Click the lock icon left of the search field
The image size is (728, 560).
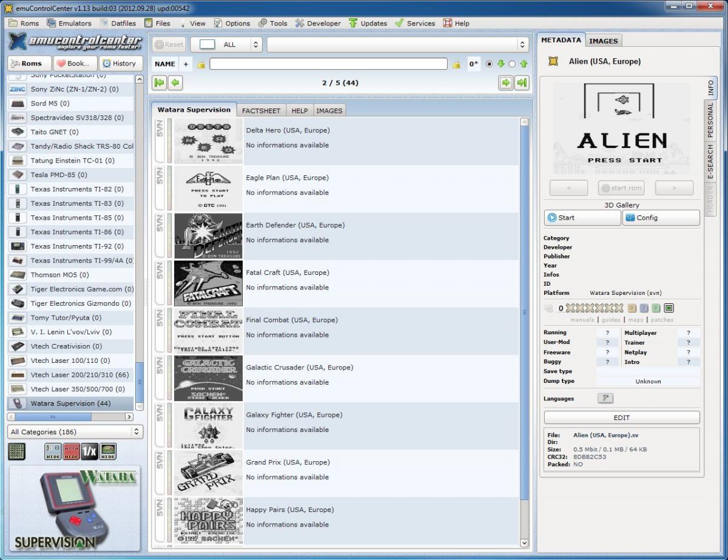pyautogui.click(x=201, y=64)
